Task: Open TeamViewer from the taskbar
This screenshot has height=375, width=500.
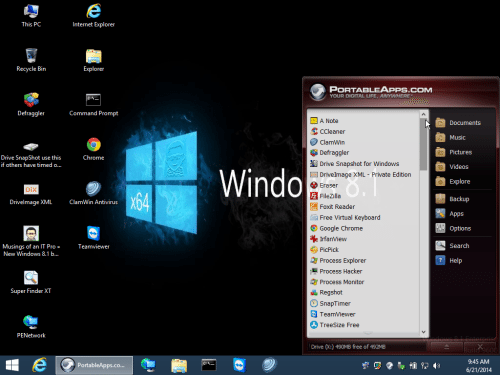Action: (239, 365)
